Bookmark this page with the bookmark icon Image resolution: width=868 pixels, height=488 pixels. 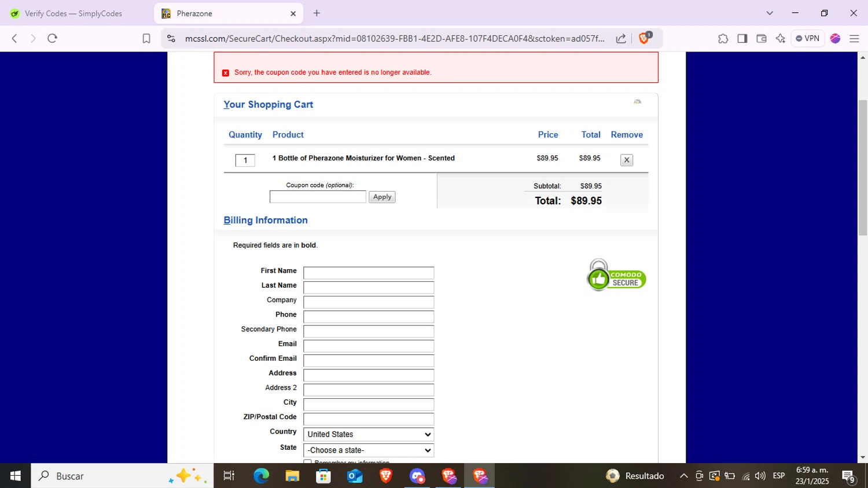146,38
